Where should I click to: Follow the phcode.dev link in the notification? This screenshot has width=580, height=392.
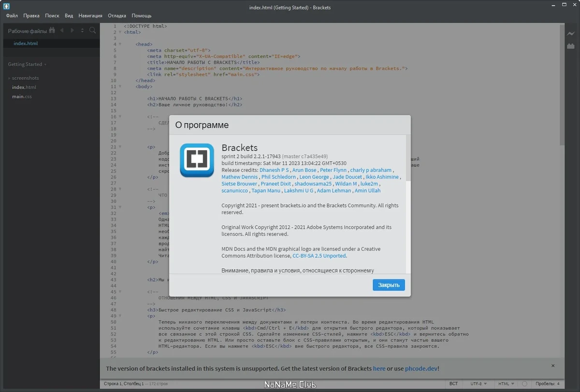[x=421, y=368]
